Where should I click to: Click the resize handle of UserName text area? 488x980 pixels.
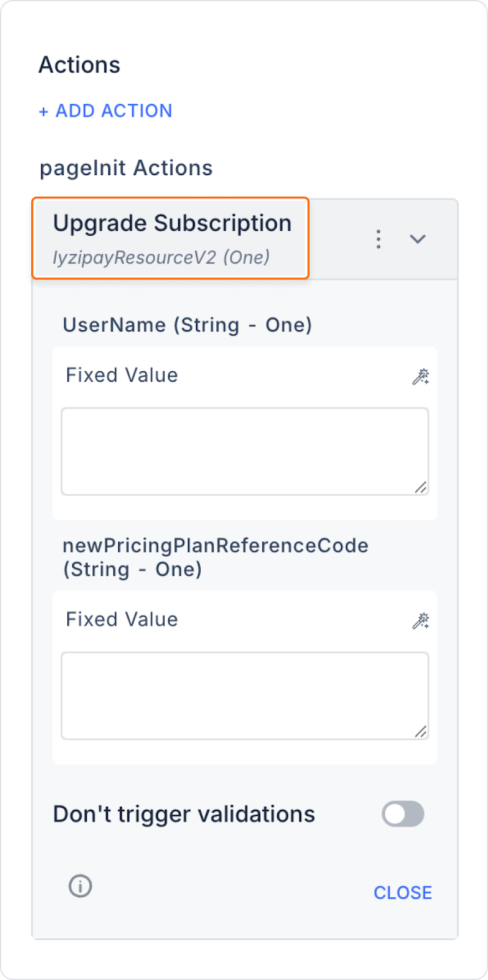coord(421,488)
